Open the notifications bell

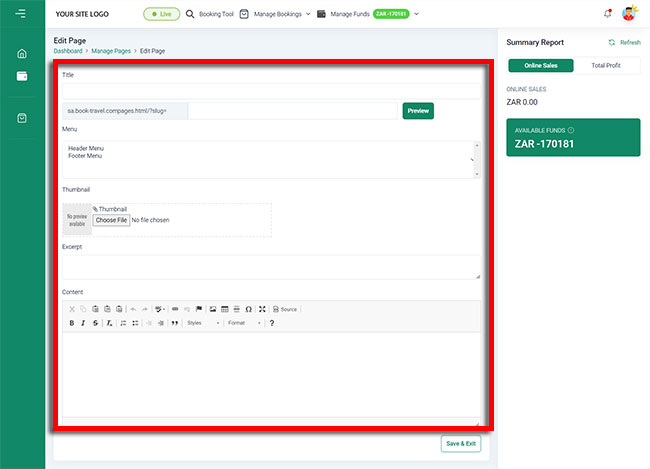[x=607, y=14]
